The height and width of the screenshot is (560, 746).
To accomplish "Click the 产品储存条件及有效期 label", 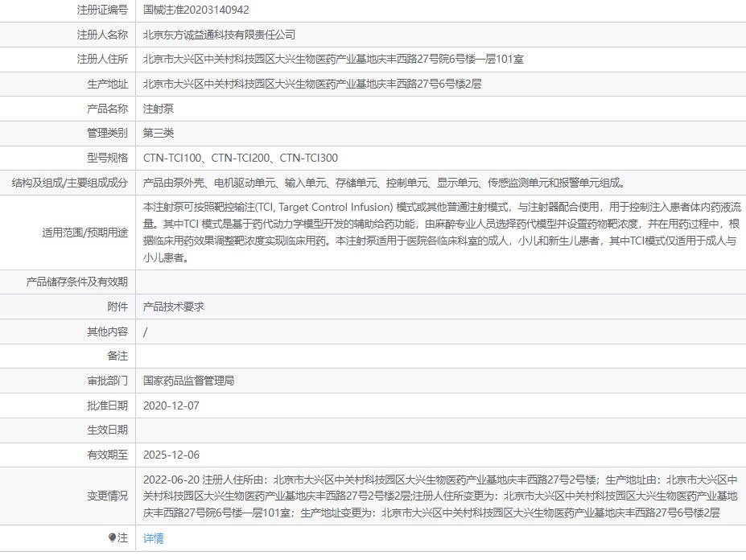I will pos(77,282).
